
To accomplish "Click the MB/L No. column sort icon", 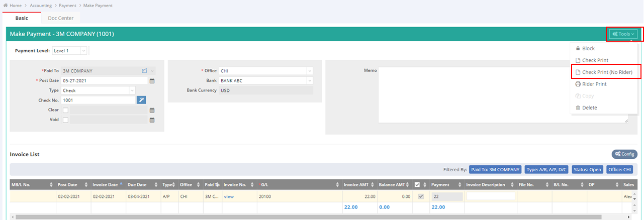I will [51, 185].
